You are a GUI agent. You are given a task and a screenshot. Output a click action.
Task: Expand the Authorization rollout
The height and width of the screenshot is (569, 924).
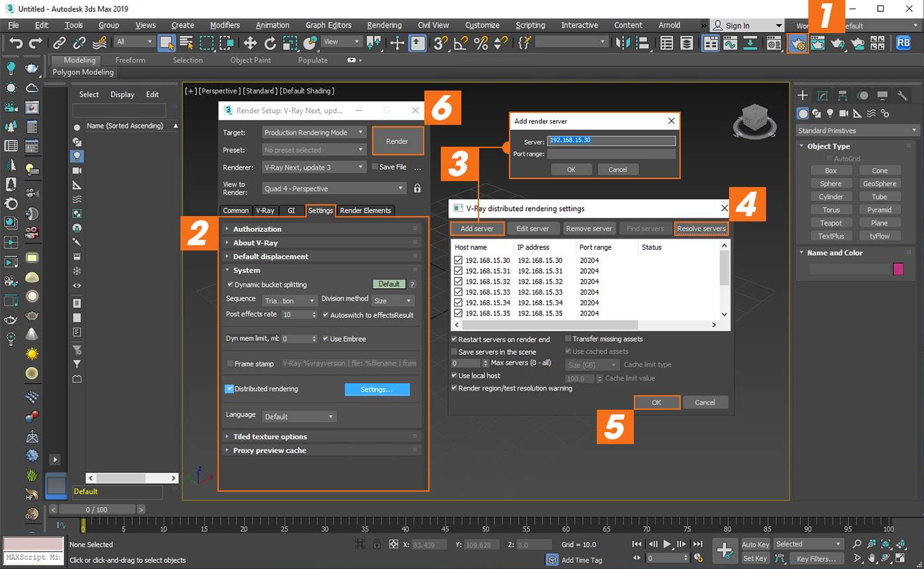[257, 229]
